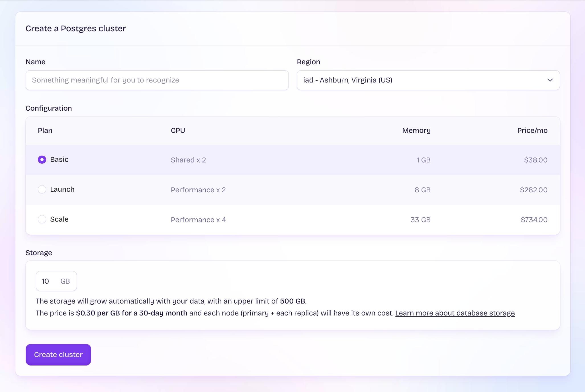Viewport: 585px width, 392px height.
Task: Click the Shared x 2 CPU cell
Action: (188, 160)
